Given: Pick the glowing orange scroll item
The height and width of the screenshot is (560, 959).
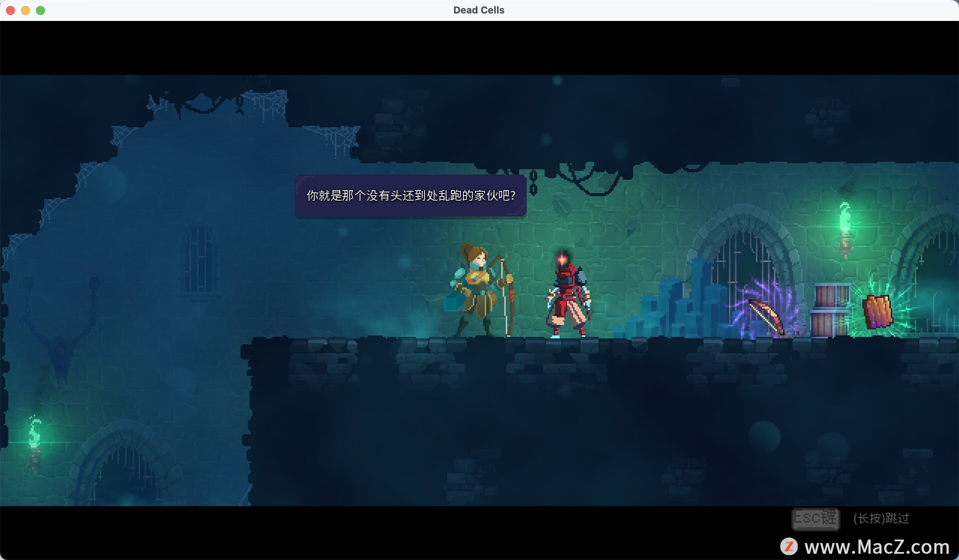Looking at the screenshot, I should (878, 311).
